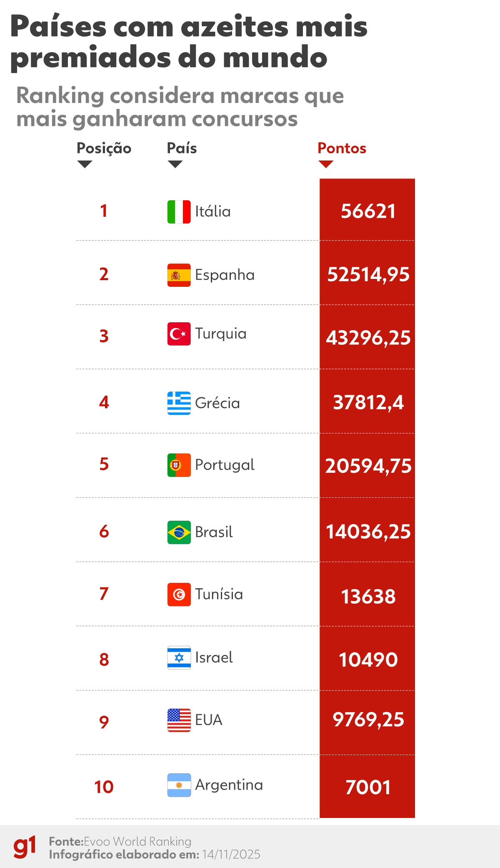Click the Evoo World Ranking source text

click(137, 841)
